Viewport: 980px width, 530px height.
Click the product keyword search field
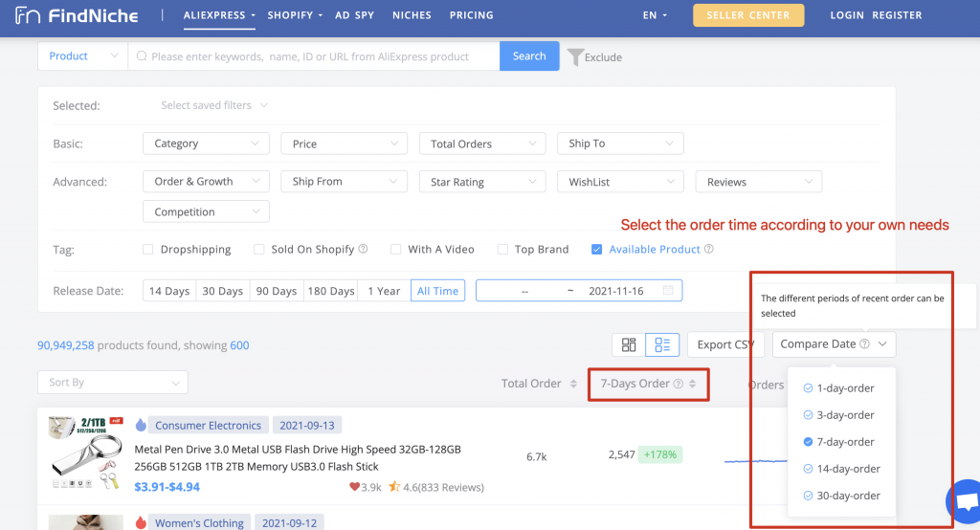click(x=314, y=56)
